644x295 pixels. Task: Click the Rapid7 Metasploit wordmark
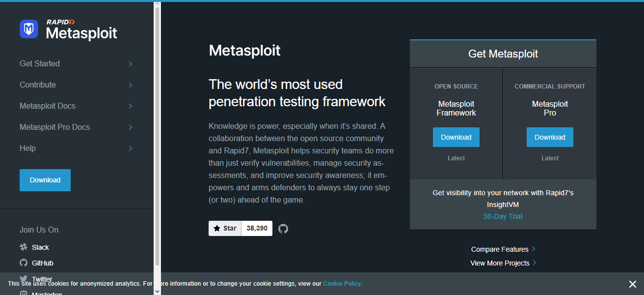click(81, 29)
